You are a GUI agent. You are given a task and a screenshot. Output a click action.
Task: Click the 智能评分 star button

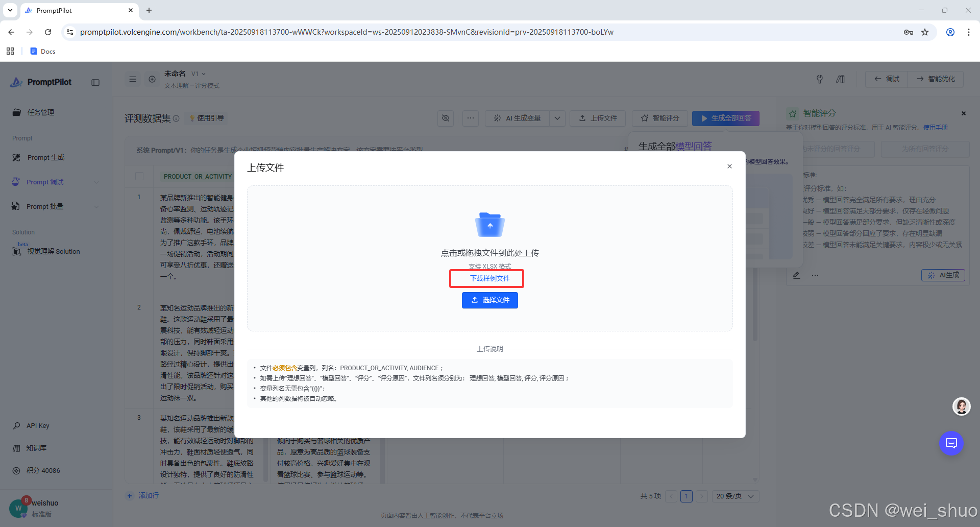pos(660,118)
